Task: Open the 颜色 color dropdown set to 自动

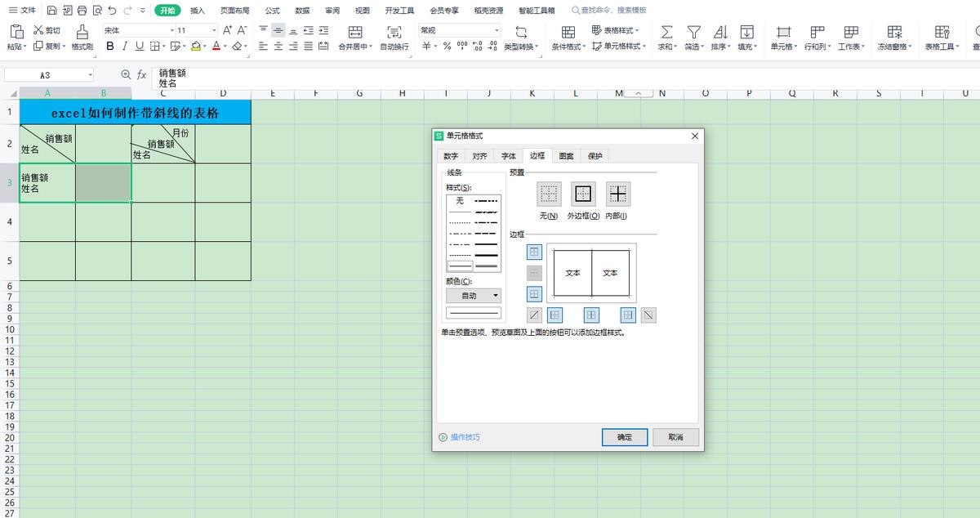Action: (x=474, y=296)
